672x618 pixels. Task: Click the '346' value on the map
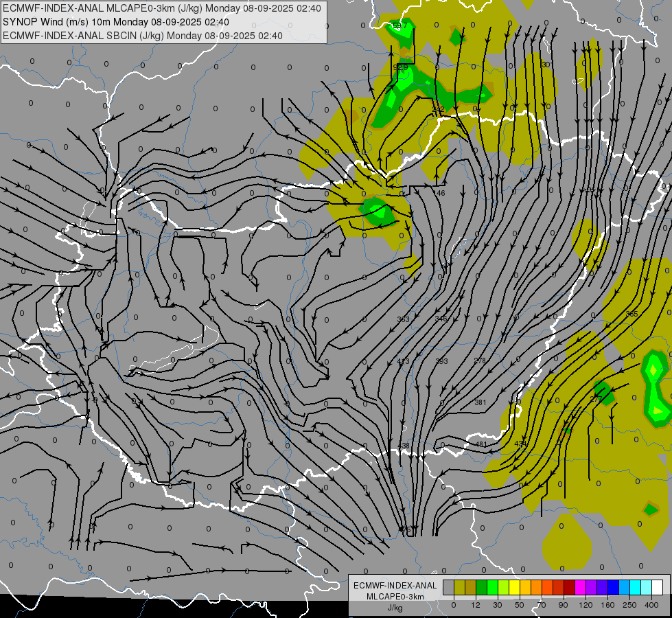point(441,319)
